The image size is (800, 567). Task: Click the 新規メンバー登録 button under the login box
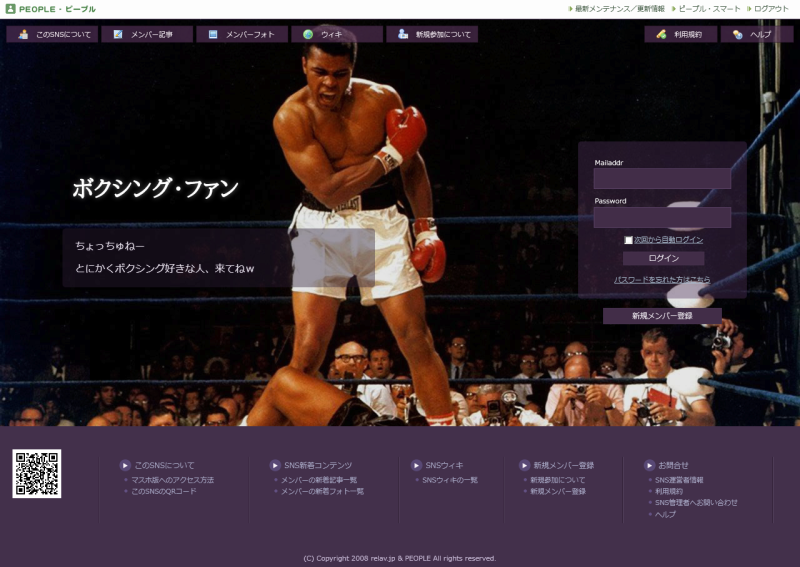tap(662, 316)
